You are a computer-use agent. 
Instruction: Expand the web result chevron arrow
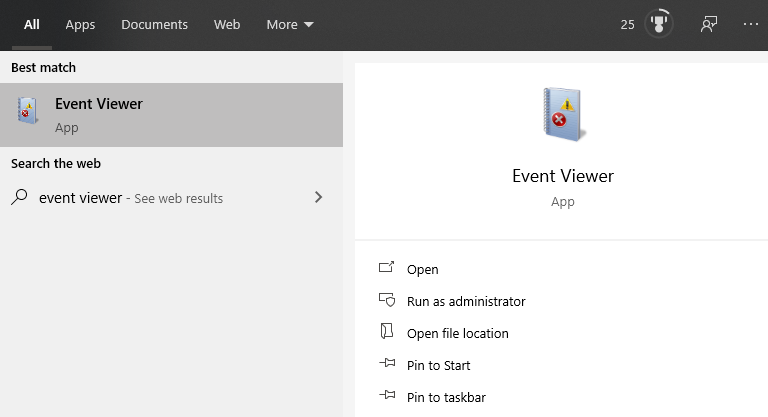click(x=318, y=197)
